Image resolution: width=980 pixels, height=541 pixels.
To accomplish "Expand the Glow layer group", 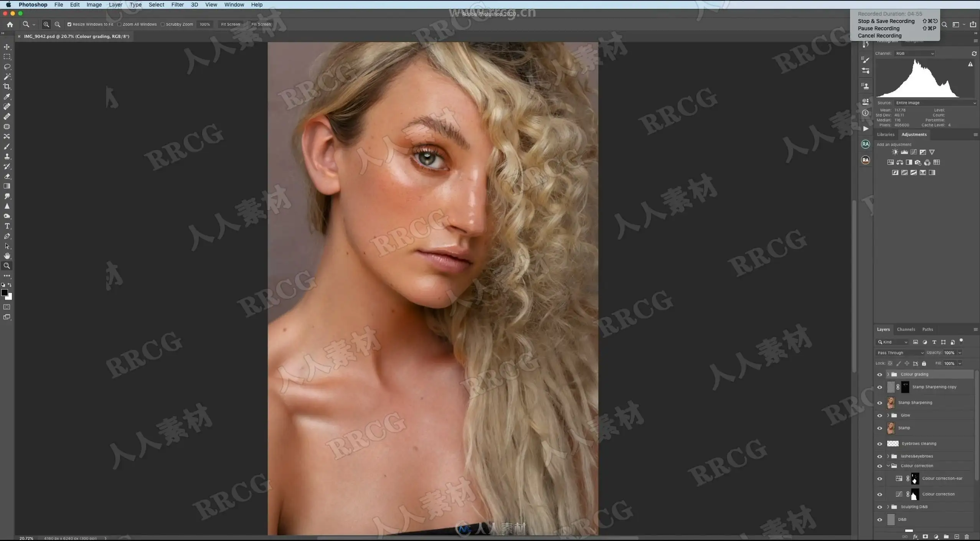I will coord(888,415).
